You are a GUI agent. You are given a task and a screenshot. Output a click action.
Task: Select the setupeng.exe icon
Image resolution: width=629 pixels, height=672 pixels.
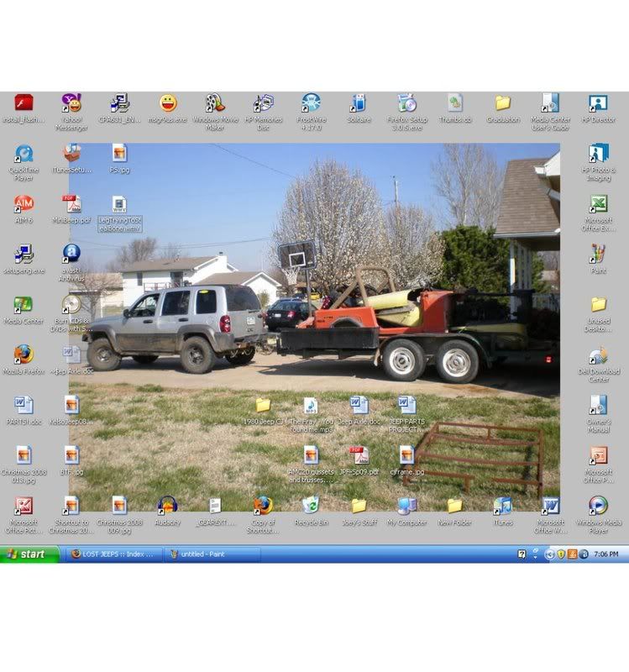click(x=24, y=255)
